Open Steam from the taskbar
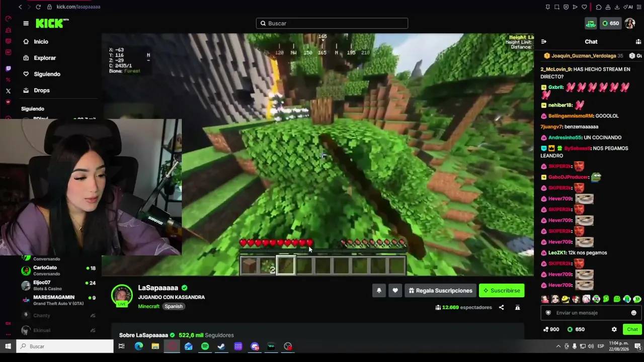 [x=221, y=346]
